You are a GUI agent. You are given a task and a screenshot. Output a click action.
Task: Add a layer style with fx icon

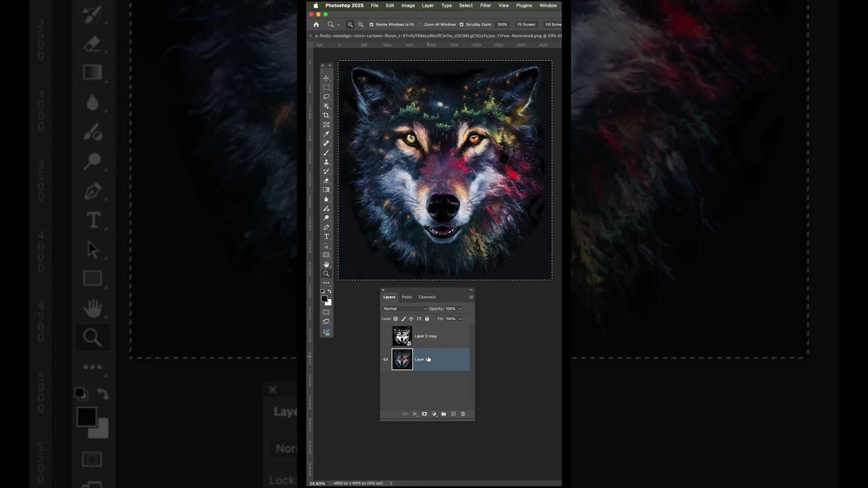415,414
